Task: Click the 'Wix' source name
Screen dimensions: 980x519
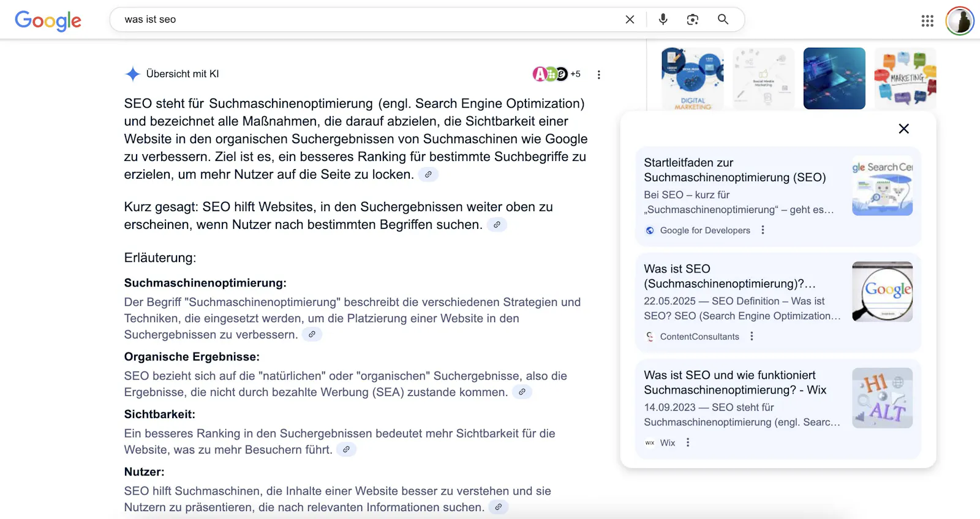Action: click(668, 442)
